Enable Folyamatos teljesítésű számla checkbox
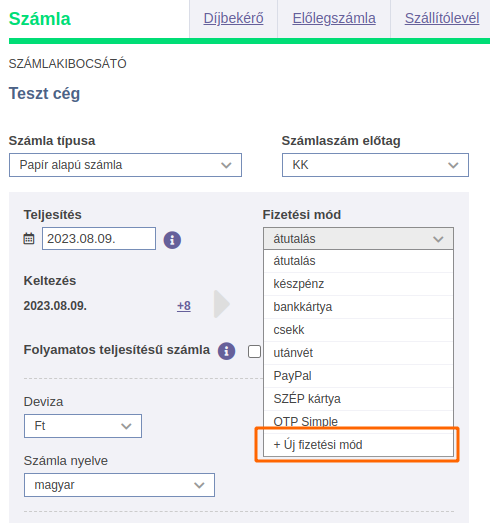 [x=254, y=351]
